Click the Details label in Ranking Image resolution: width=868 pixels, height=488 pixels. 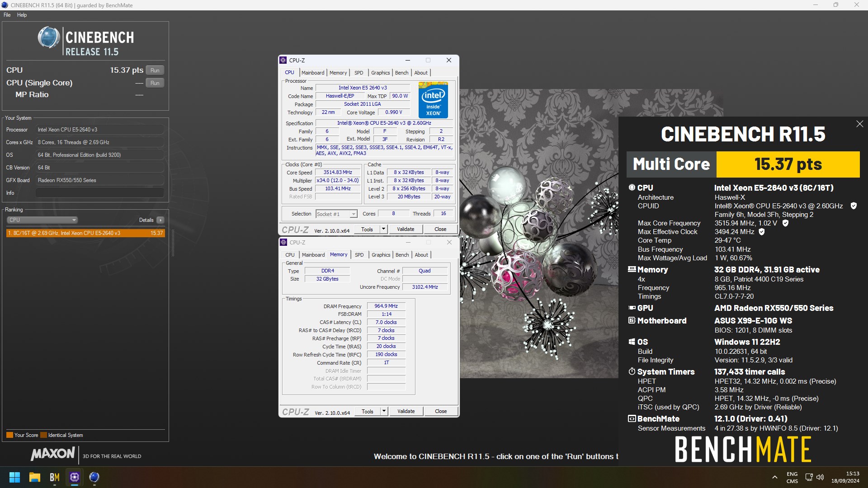pyautogui.click(x=146, y=220)
